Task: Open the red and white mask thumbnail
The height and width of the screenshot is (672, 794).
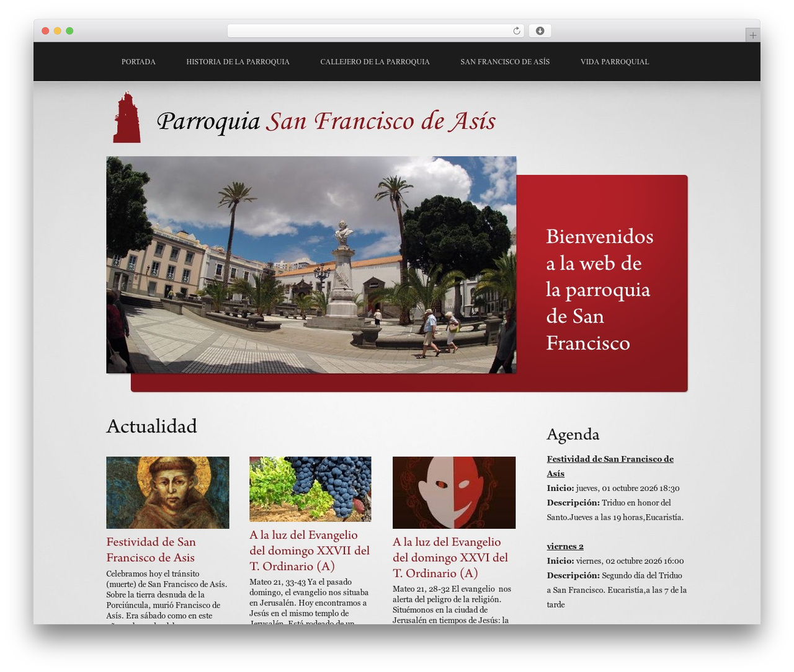Action: 454,493
